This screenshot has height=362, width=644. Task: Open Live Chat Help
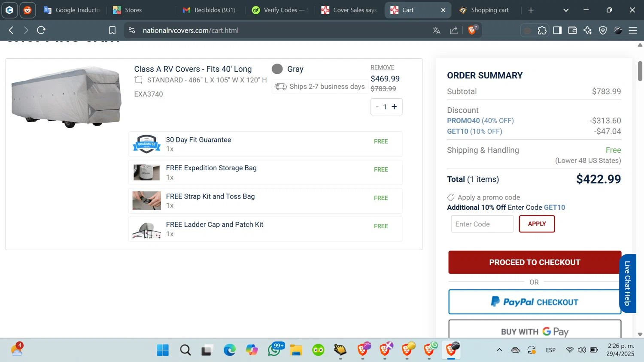(627, 284)
